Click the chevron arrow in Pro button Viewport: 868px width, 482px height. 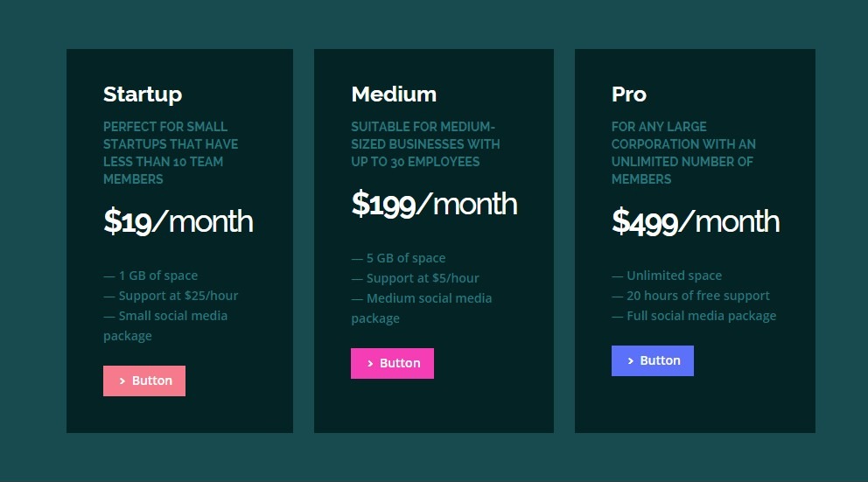[631, 360]
